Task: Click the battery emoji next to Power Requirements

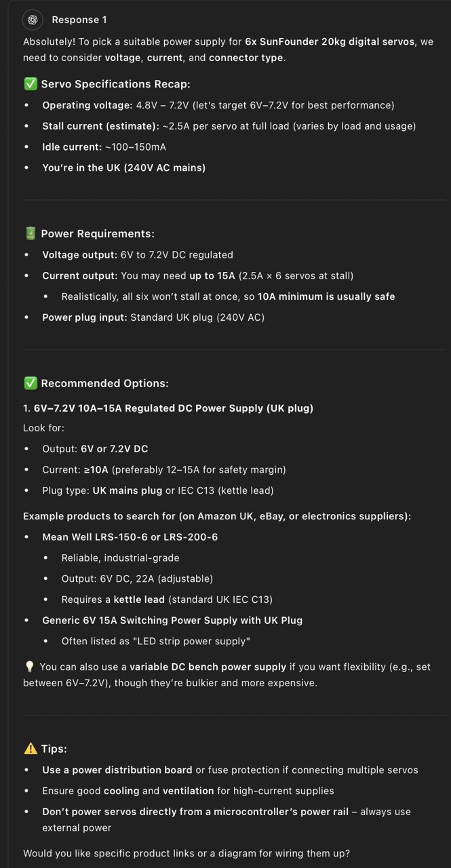Action: [30, 233]
